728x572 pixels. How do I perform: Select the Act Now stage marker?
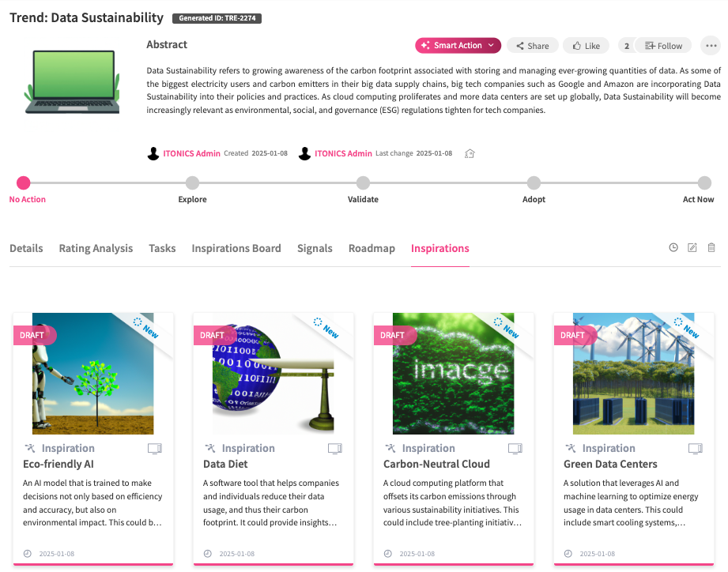704,183
